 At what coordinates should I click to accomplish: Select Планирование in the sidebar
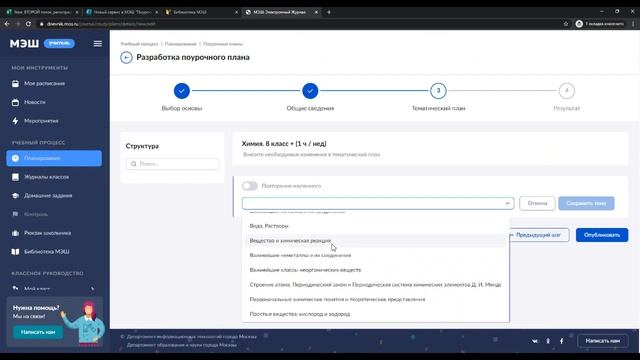54,158
